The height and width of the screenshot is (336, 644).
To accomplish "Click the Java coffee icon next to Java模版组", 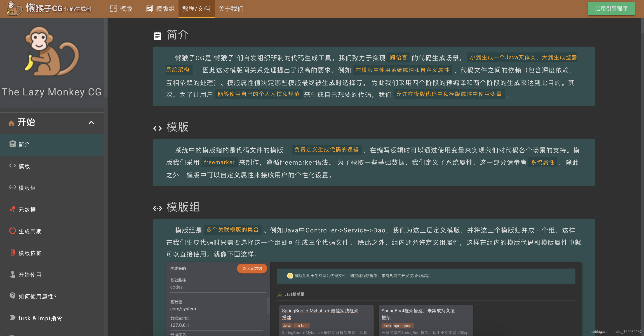I will point(279,294).
